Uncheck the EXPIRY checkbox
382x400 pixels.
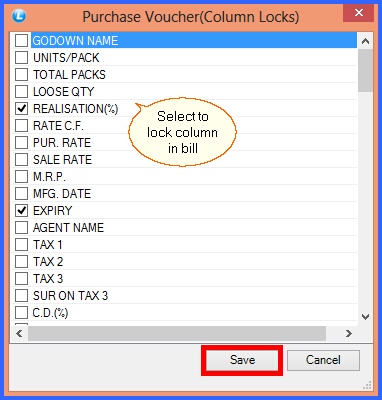(21, 211)
